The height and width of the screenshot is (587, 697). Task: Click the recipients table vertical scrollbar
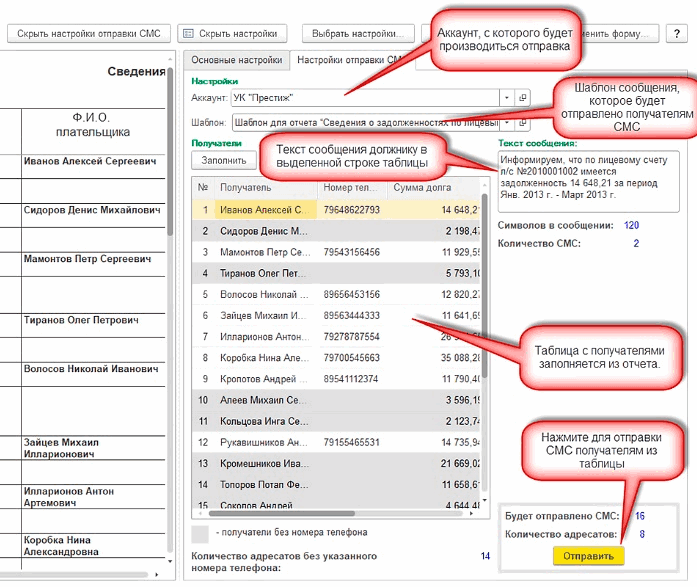pos(485,284)
